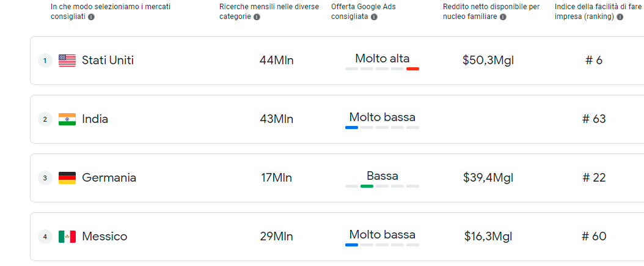
Task: Select the Germania country name
Action: [x=109, y=178]
